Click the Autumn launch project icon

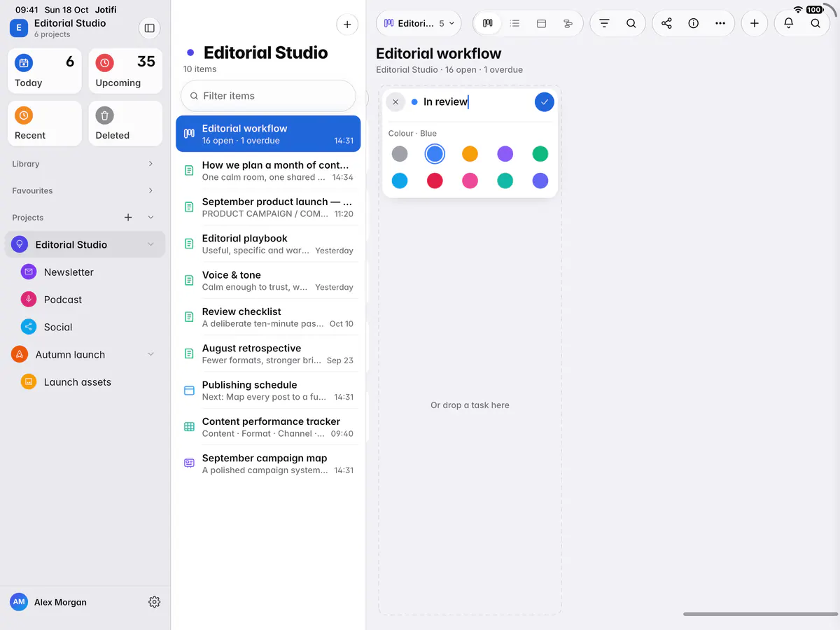tap(20, 354)
